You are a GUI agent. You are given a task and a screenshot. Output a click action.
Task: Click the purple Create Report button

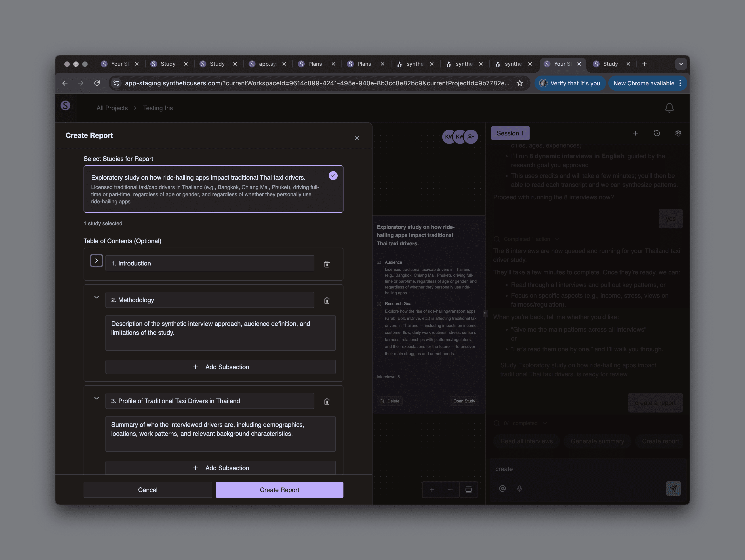279,490
